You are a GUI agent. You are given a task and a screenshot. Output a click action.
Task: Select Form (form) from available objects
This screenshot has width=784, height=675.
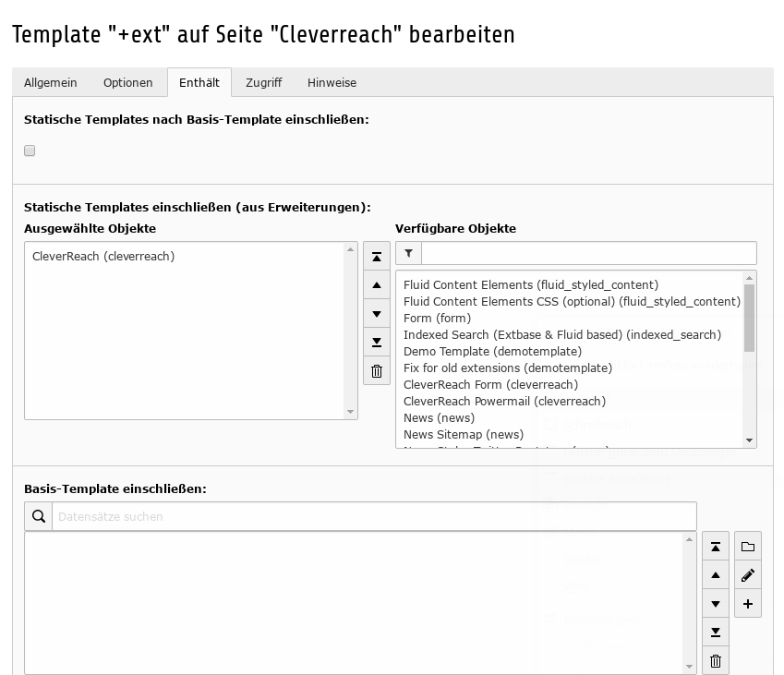pos(438,318)
